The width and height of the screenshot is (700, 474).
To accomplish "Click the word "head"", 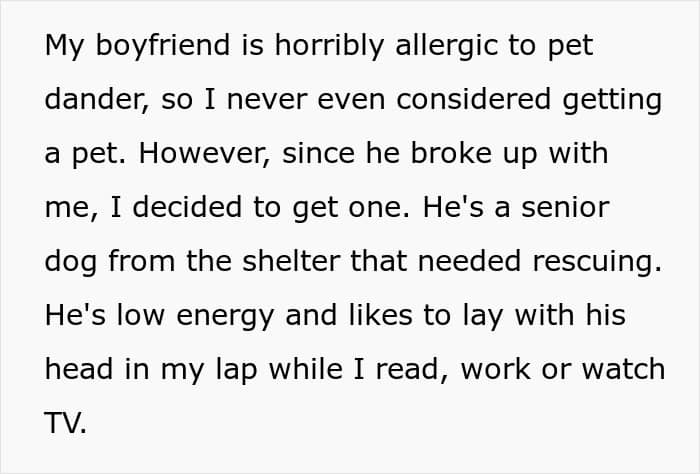I will click(x=79, y=369).
